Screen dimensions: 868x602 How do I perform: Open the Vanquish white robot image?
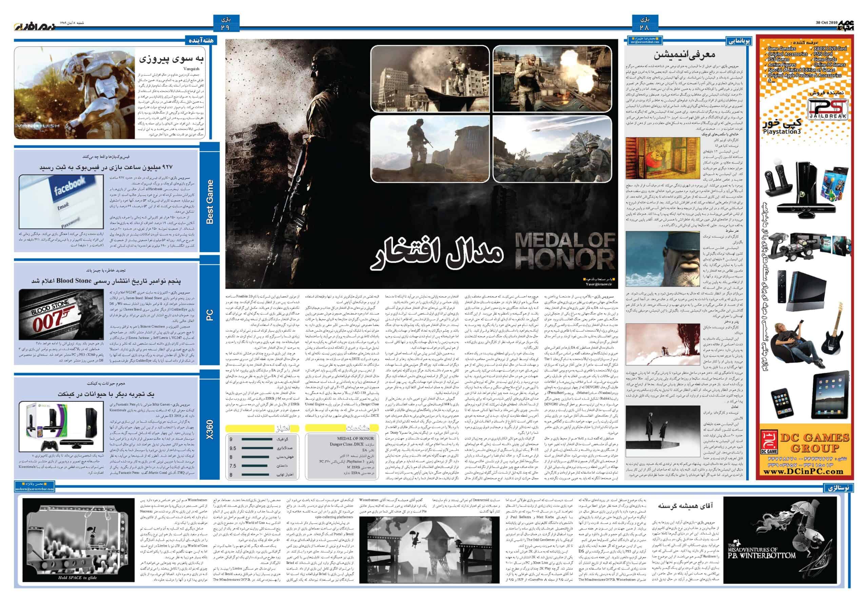(x=75, y=93)
